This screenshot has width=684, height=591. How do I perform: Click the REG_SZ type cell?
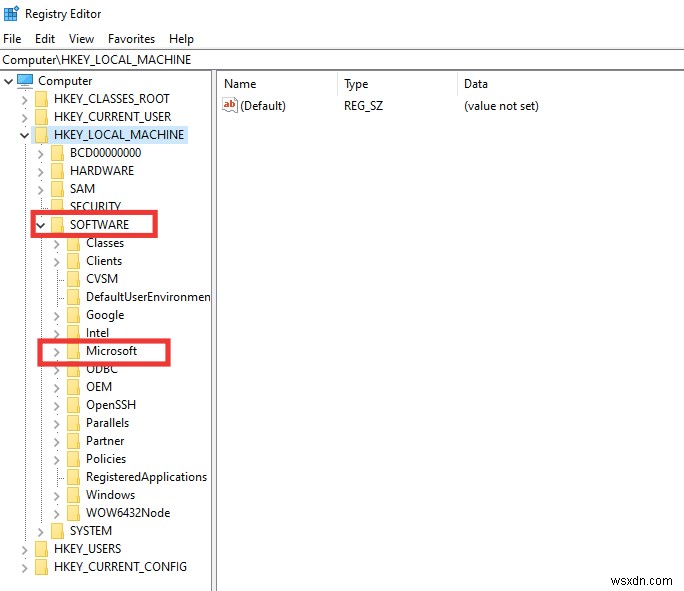(x=363, y=106)
